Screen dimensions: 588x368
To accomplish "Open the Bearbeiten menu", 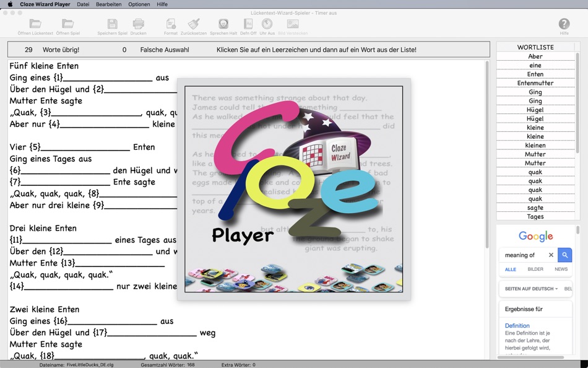I will tap(109, 4).
